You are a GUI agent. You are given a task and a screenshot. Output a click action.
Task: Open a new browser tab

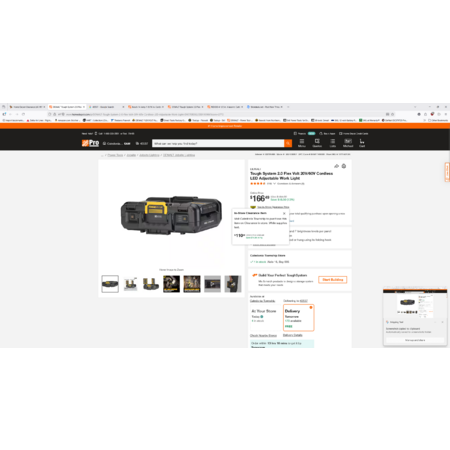click(x=288, y=107)
